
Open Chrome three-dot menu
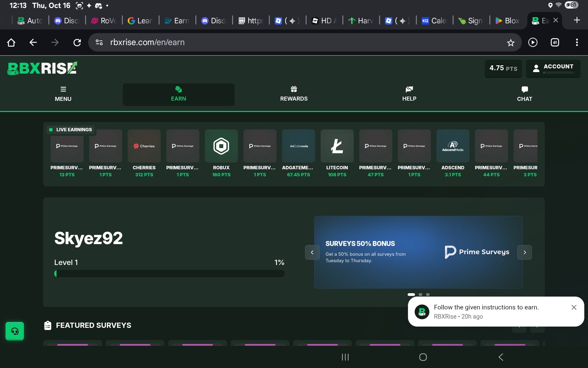point(577,42)
